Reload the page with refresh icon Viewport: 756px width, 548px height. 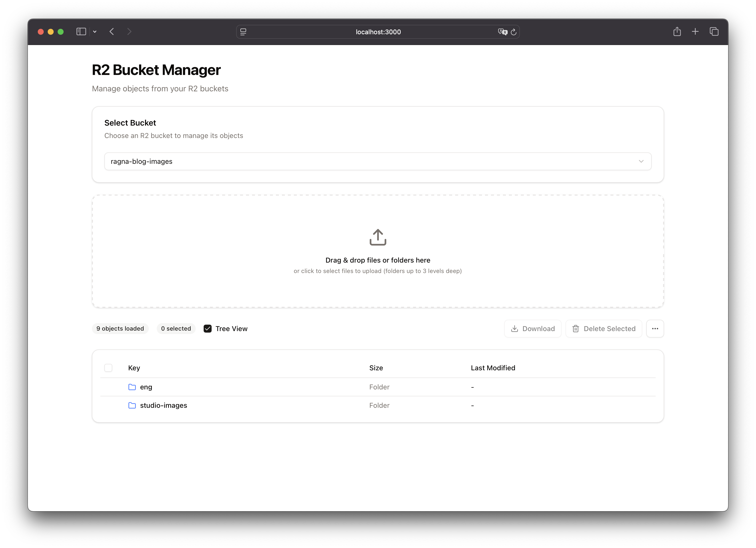513,32
